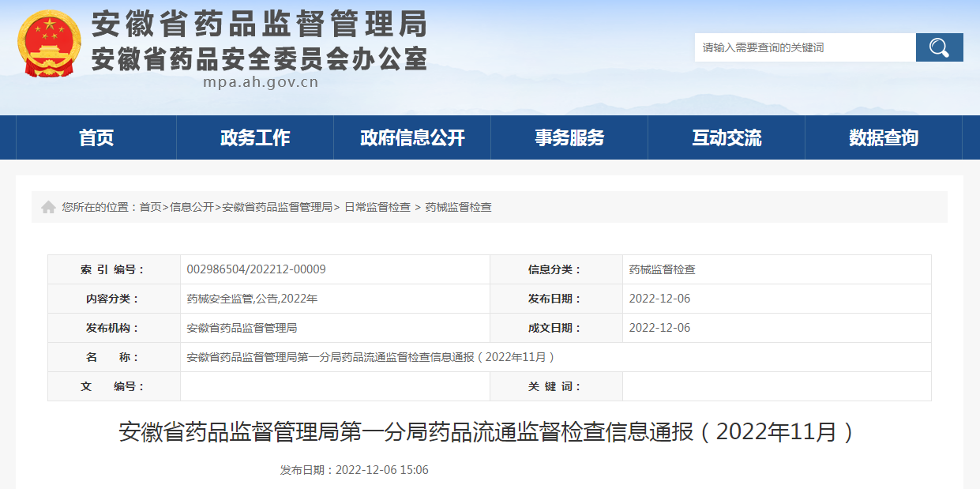Viewport: 980px width, 489px height.
Task: Open the 数据查询 navigation menu
Action: coord(884,137)
